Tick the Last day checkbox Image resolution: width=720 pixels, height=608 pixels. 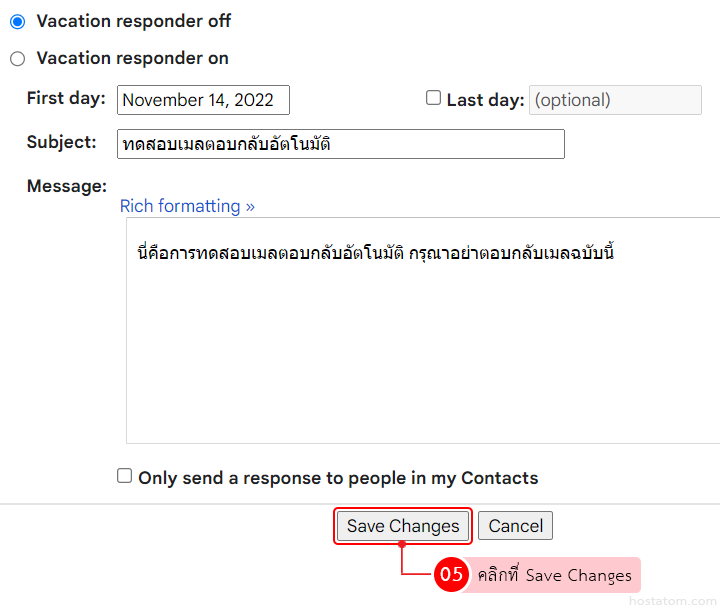click(x=433, y=98)
